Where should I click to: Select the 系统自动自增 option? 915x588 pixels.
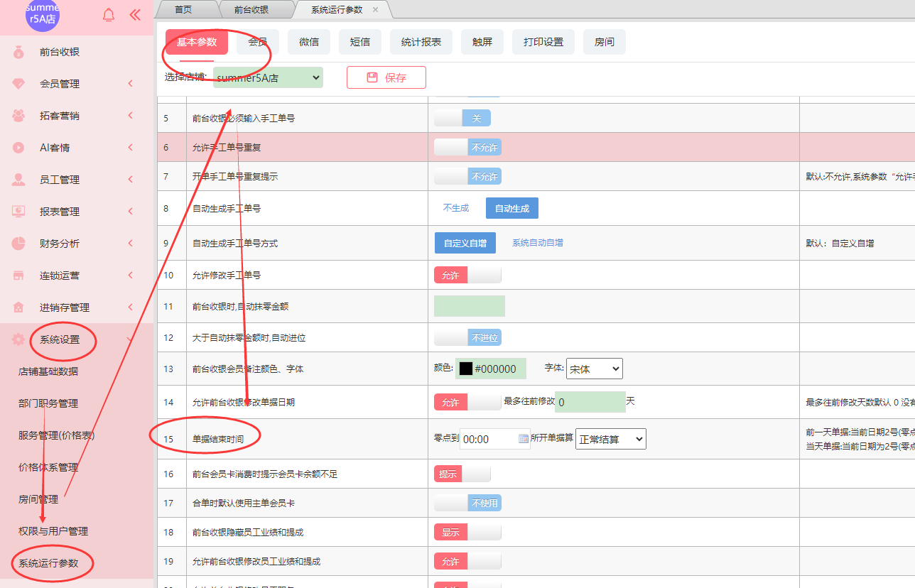[538, 243]
